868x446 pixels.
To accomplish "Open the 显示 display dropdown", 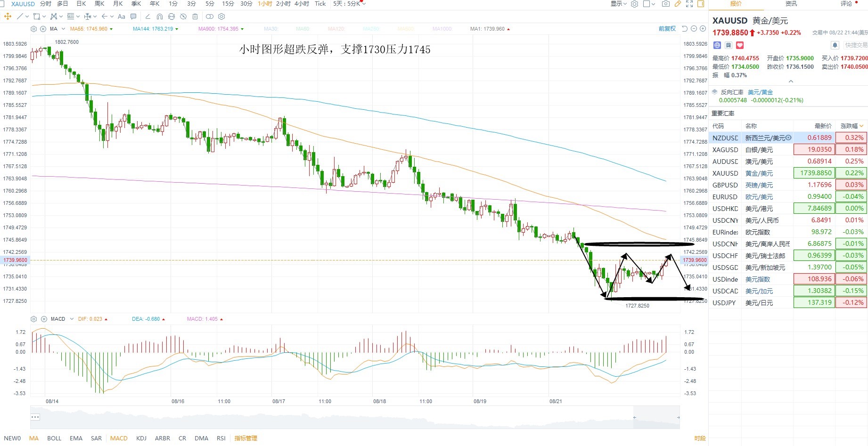I will tap(618, 4).
